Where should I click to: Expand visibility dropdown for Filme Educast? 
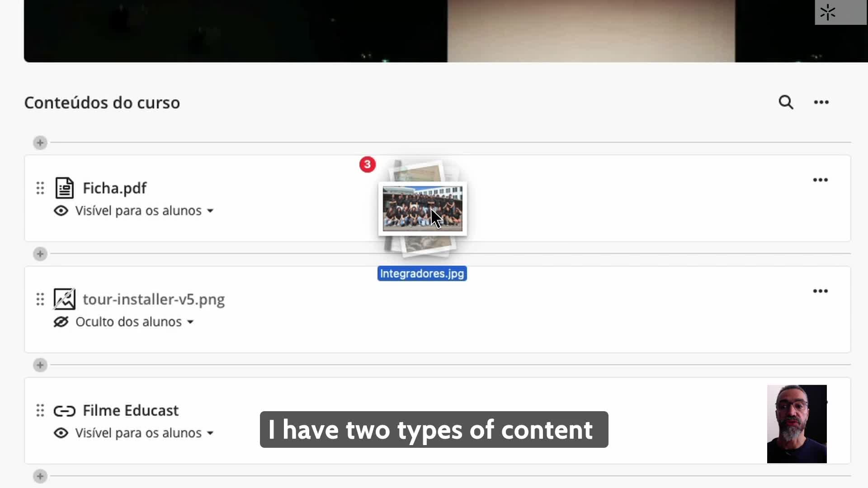210,433
